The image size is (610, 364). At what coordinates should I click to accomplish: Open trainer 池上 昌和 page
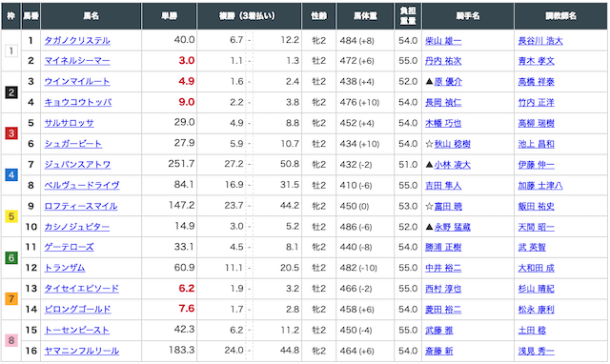[x=536, y=144]
